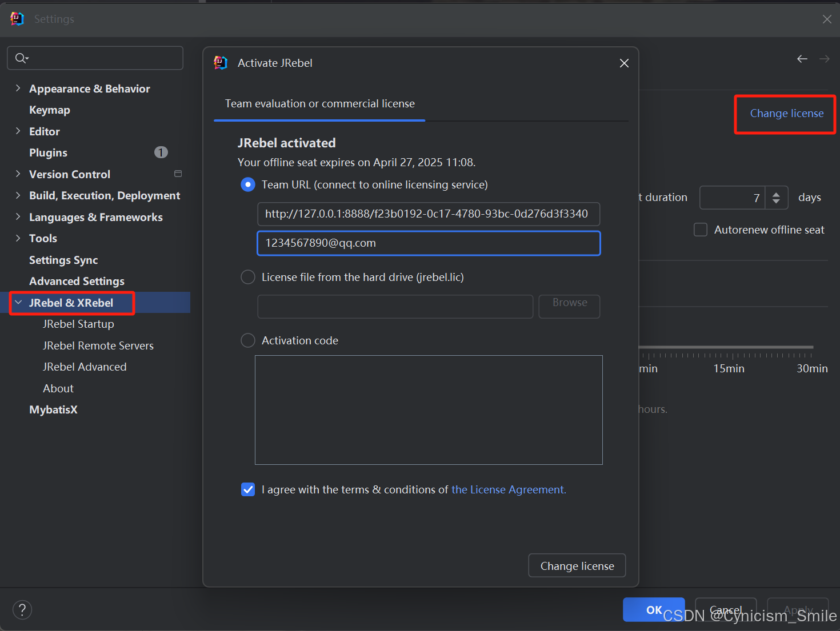This screenshot has width=840, height=631.
Task: Click the 30min slider label
Action: click(x=812, y=368)
